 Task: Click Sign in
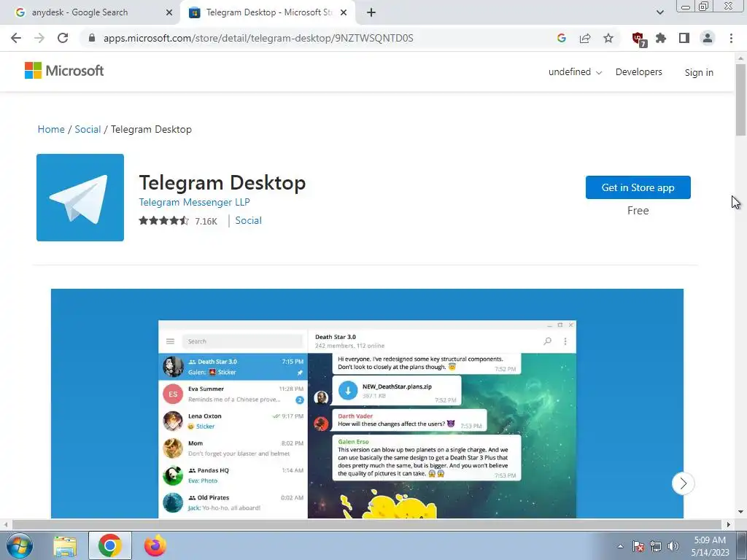pos(699,72)
